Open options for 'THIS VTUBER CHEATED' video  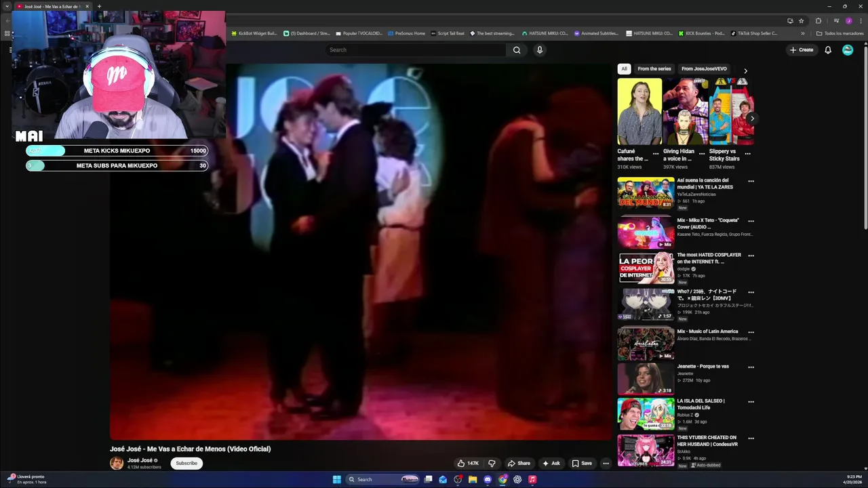click(751, 439)
